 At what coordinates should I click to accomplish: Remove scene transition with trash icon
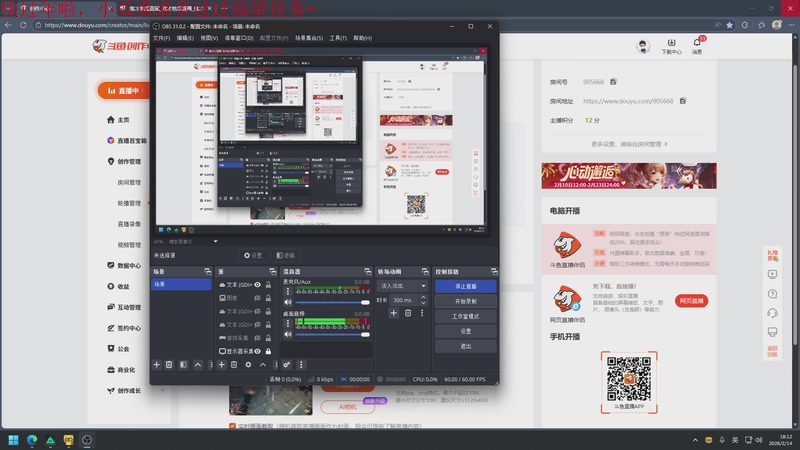[x=408, y=313]
